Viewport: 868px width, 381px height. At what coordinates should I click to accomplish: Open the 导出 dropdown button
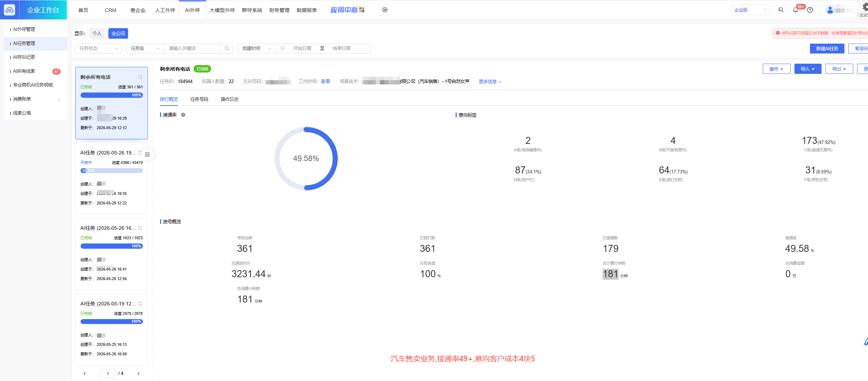coord(839,69)
